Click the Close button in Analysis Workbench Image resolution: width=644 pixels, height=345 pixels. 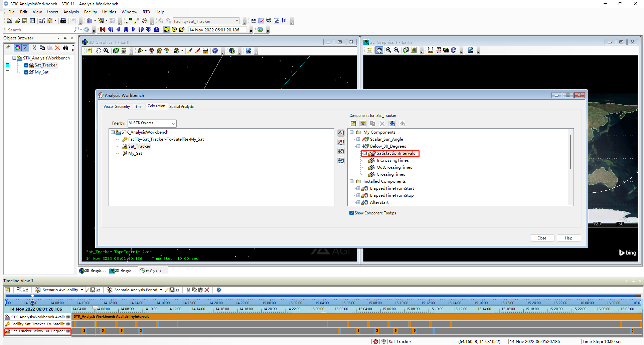click(542, 238)
